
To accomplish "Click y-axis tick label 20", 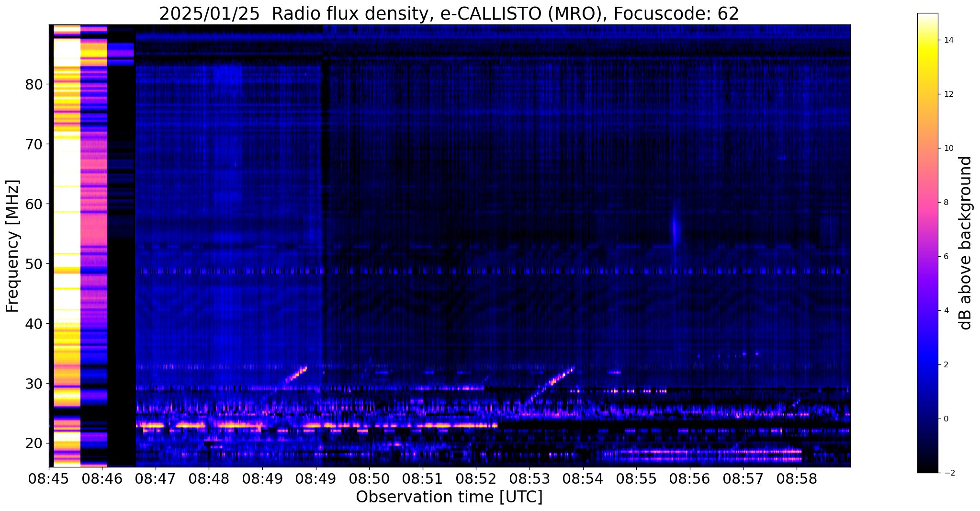I will click(34, 443).
